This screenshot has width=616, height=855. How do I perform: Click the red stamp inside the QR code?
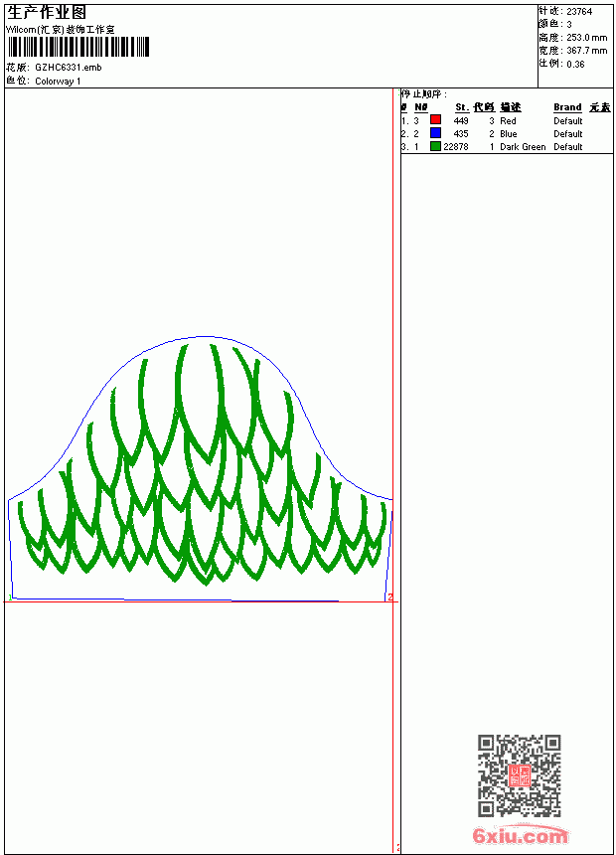519,775
